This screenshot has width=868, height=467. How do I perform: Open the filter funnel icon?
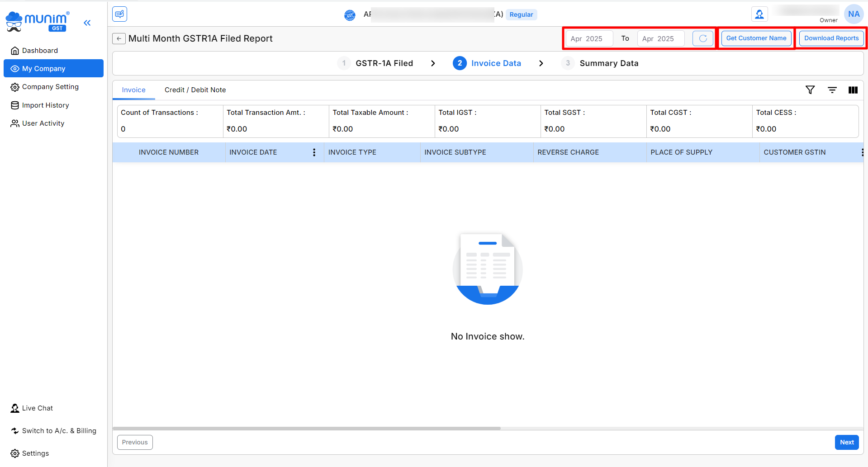click(810, 90)
